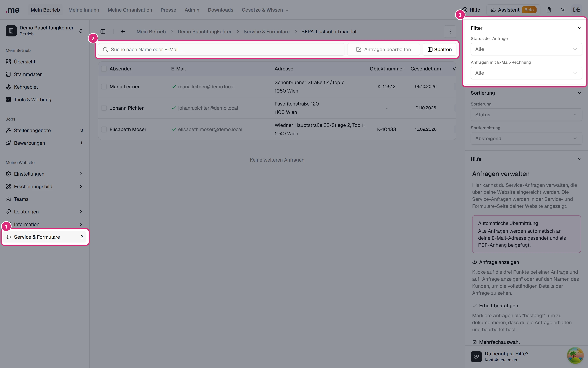Check the Johann Pichler row checkbox
This screenshot has height=368, width=588.
point(104,108)
